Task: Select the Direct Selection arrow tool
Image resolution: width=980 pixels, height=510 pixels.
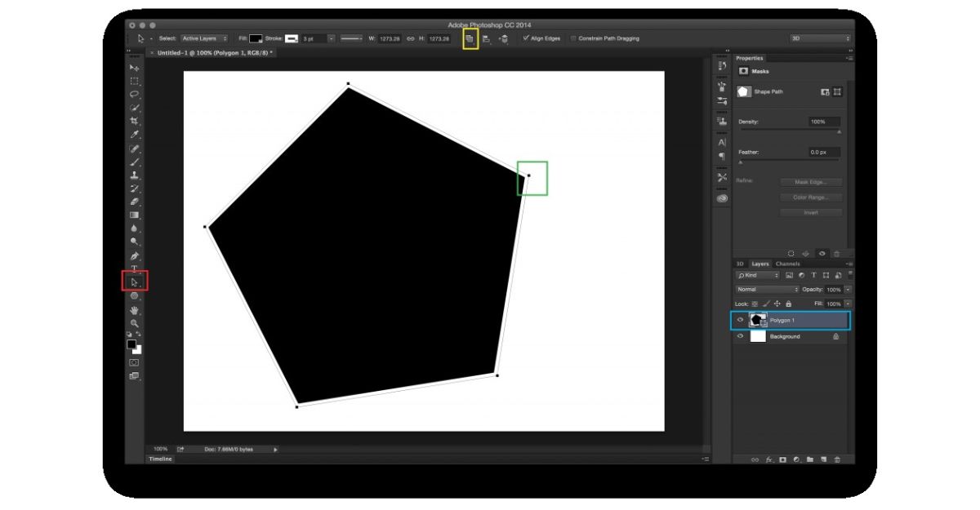Action: 134,282
